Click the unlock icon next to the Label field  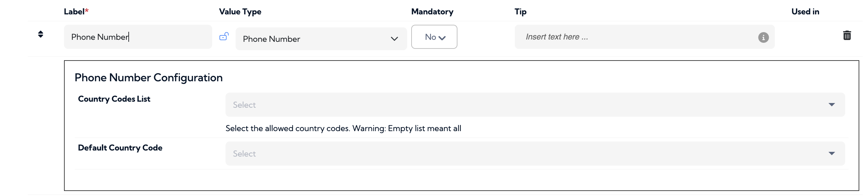point(225,37)
